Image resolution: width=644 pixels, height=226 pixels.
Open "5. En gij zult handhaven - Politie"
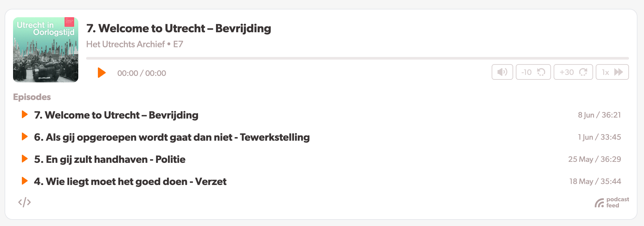pyautogui.click(x=110, y=160)
